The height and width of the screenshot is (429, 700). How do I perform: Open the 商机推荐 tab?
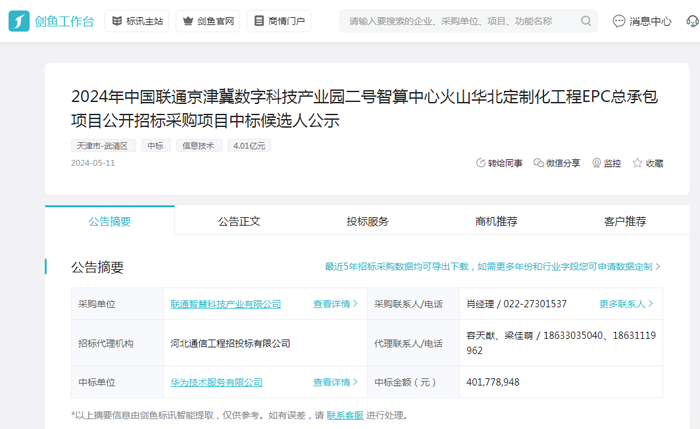coord(496,221)
